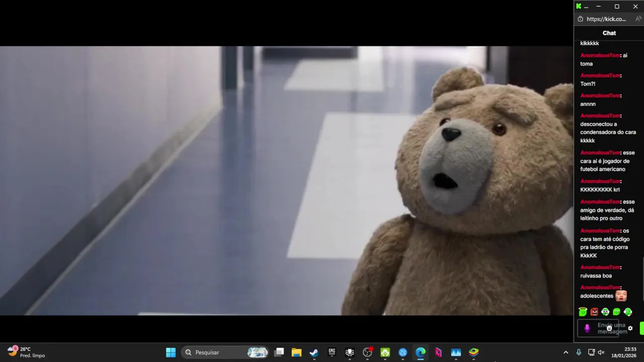Click AnomalousTom username beside 'ai toma'
This screenshot has height=362, width=644.
point(600,55)
